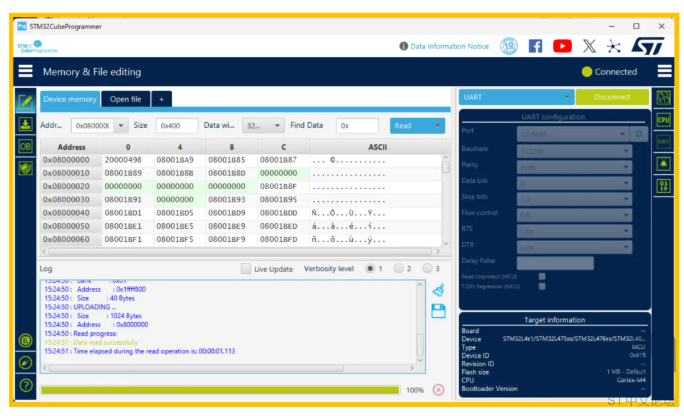Open the topmost right sidebar icon
684x416 pixels.
[663, 98]
